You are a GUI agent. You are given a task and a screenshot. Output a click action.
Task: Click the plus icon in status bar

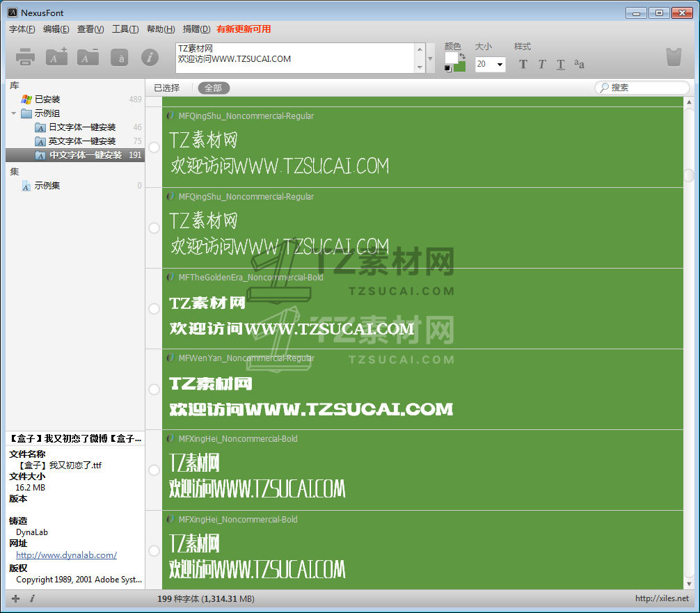click(15, 598)
